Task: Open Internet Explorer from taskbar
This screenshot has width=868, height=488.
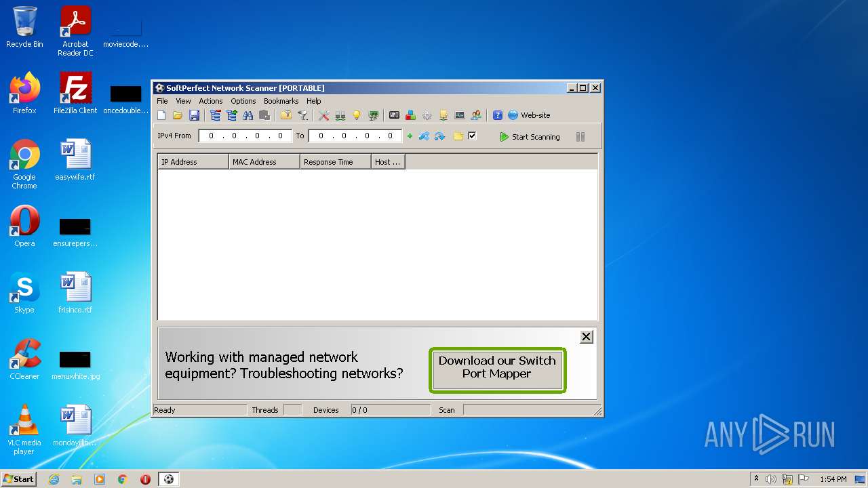Action: (54, 479)
